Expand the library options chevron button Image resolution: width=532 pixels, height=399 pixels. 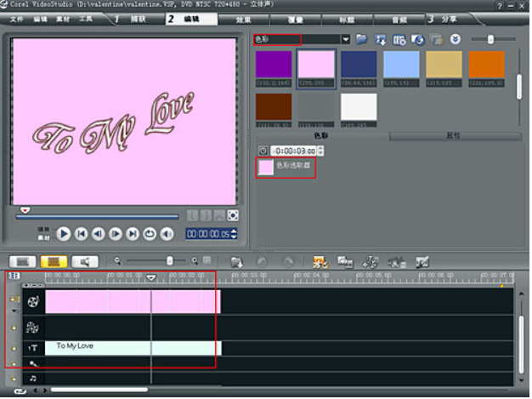tap(456, 39)
